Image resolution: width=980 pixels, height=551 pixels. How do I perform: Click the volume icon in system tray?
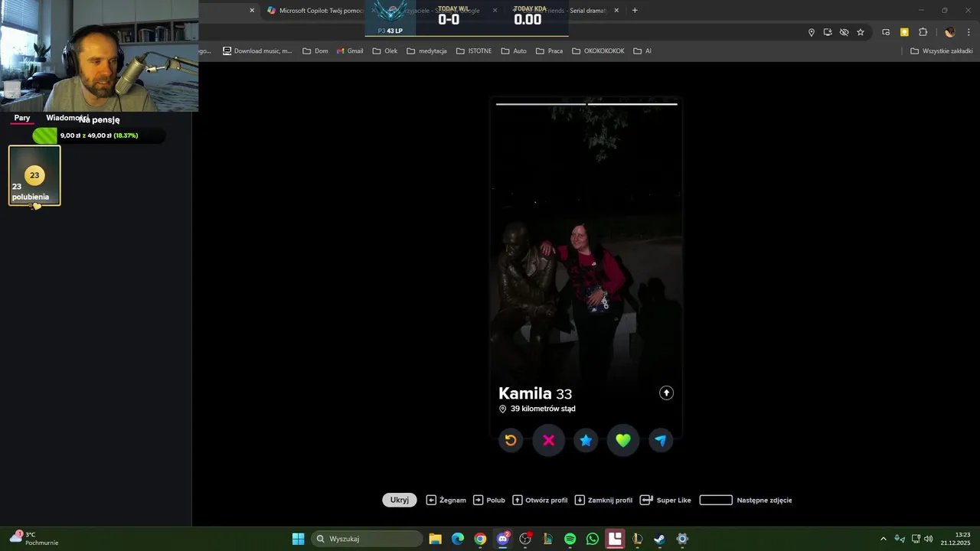929,539
